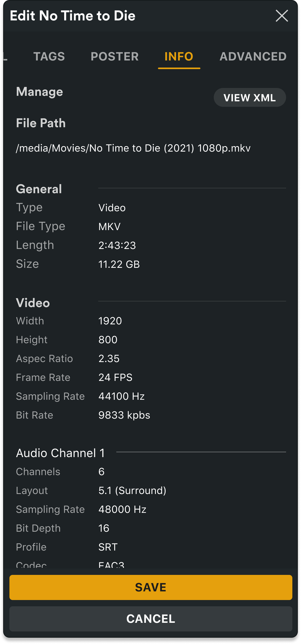Open the POSTER tab
The width and height of the screenshot is (301, 644).
(114, 57)
